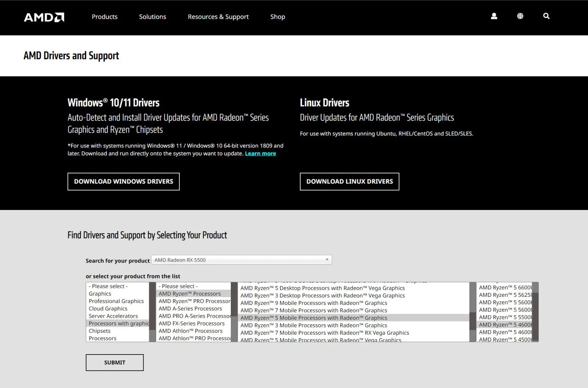
Task: Select Graphics in the category list
Action: coord(117,293)
